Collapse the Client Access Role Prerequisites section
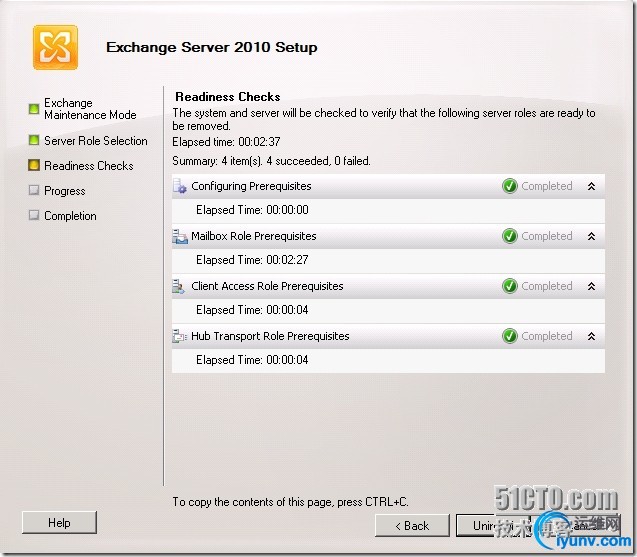The height and width of the screenshot is (557, 637). pos(592,286)
